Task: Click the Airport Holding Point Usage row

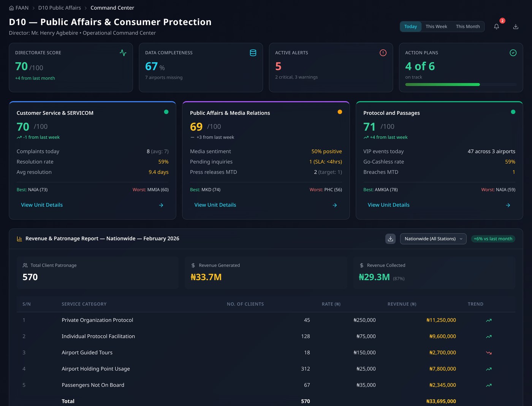Action: pos(266,369)
